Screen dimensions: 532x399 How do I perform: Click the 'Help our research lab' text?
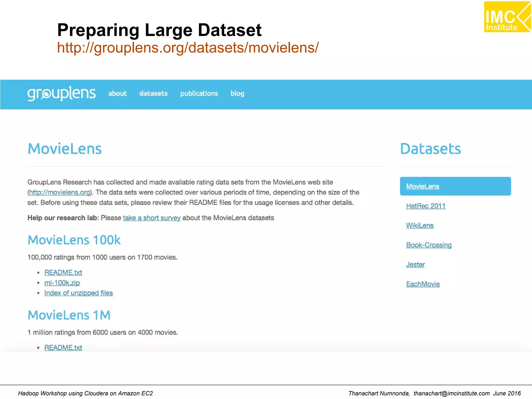(62, 218)
